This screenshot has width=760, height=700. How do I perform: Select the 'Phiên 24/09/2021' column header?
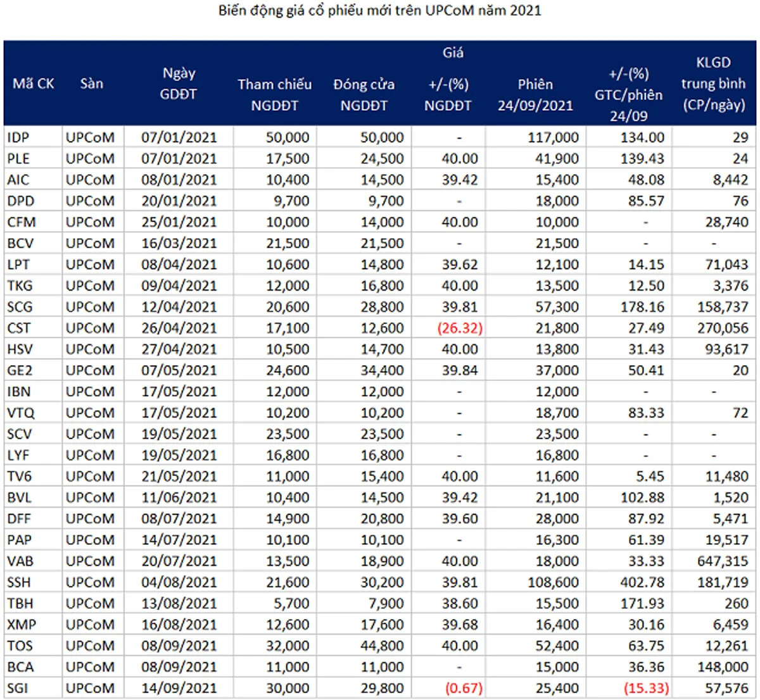(535, 94)
